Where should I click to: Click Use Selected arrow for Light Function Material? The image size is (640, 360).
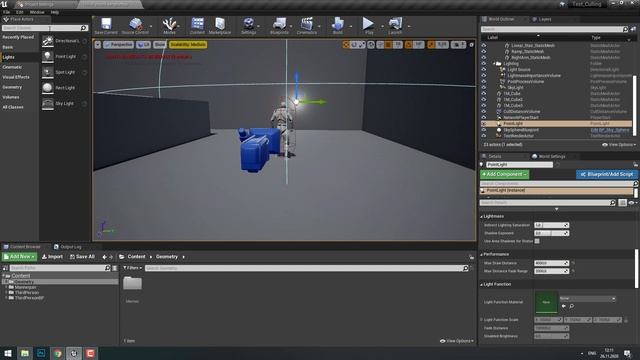(x=564, y=306)
